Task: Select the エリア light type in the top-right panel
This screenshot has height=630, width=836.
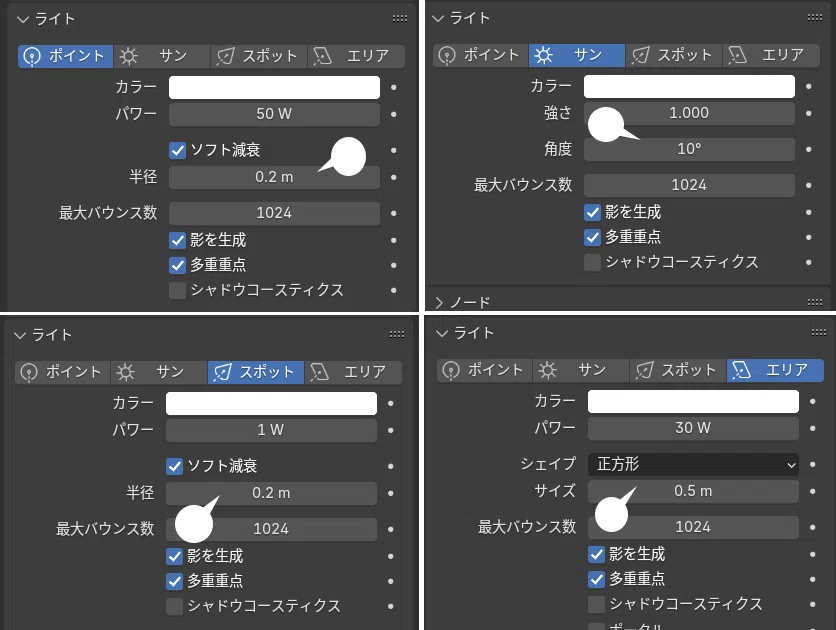Action: (771, 55)
